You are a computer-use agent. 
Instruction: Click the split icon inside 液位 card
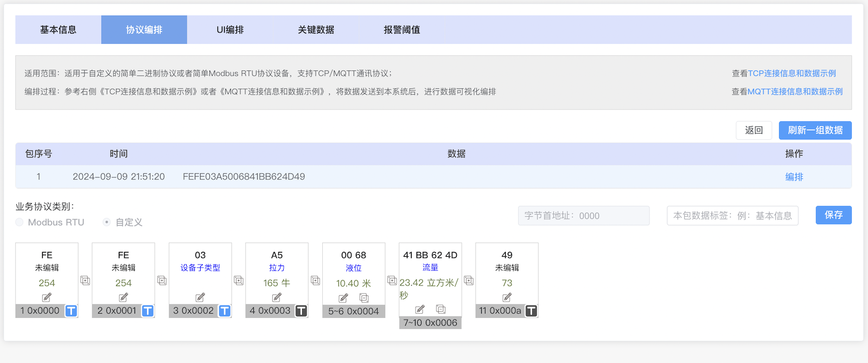pyautogui.click(x=364, y=298)
